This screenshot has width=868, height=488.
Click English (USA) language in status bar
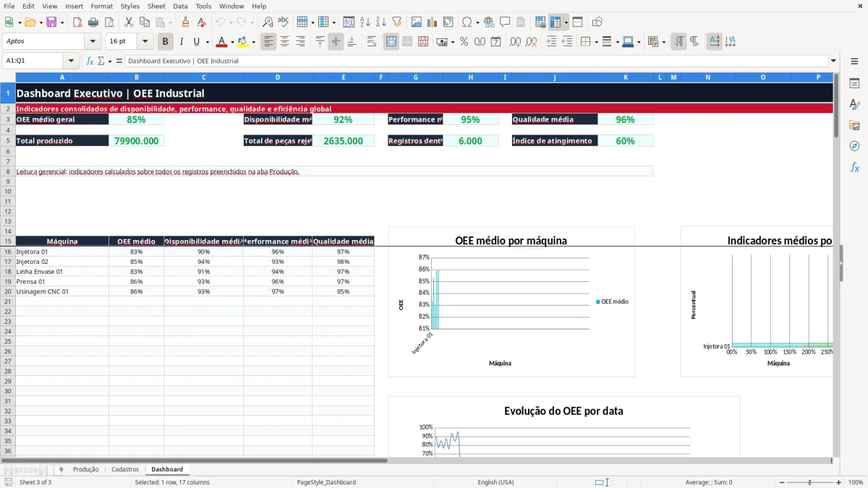pyautogui.click(x=495, y=482)
